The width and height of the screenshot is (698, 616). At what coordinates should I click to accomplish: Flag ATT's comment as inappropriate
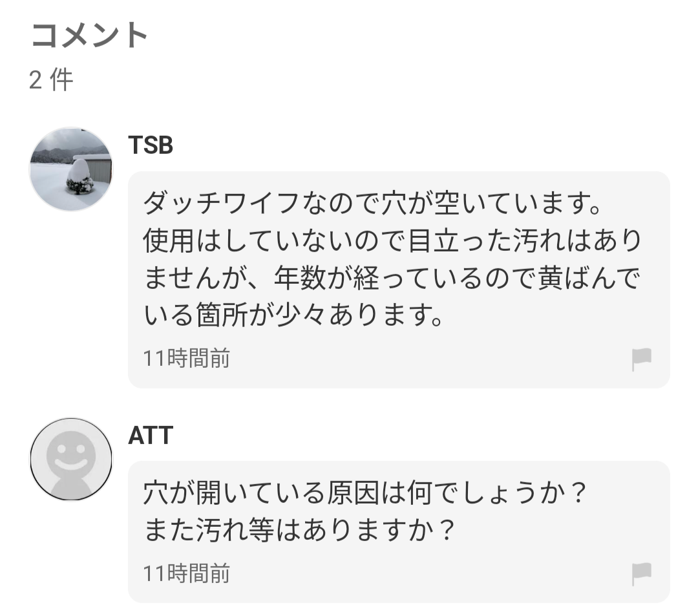pos(642,574)
